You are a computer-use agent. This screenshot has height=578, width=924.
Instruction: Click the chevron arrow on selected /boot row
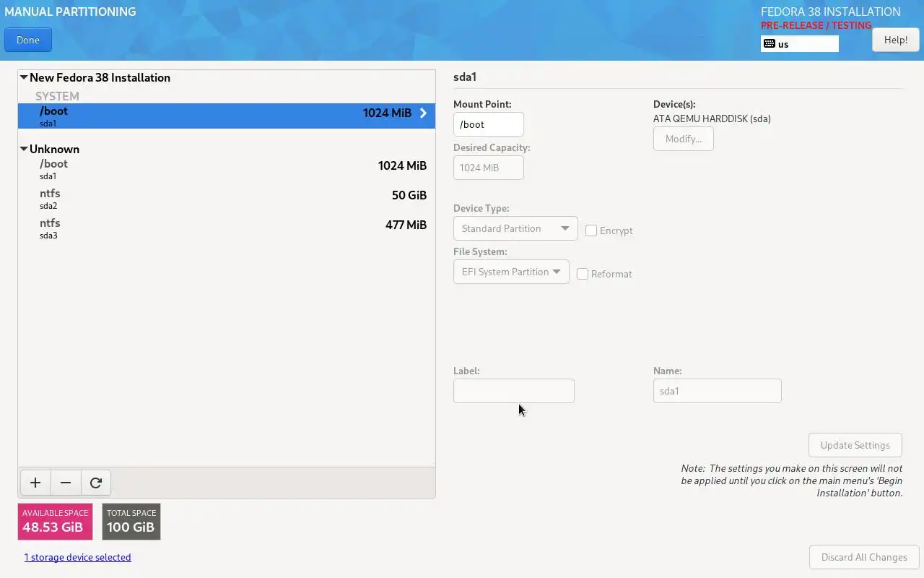pyautogui.click(x=423, y=113)
